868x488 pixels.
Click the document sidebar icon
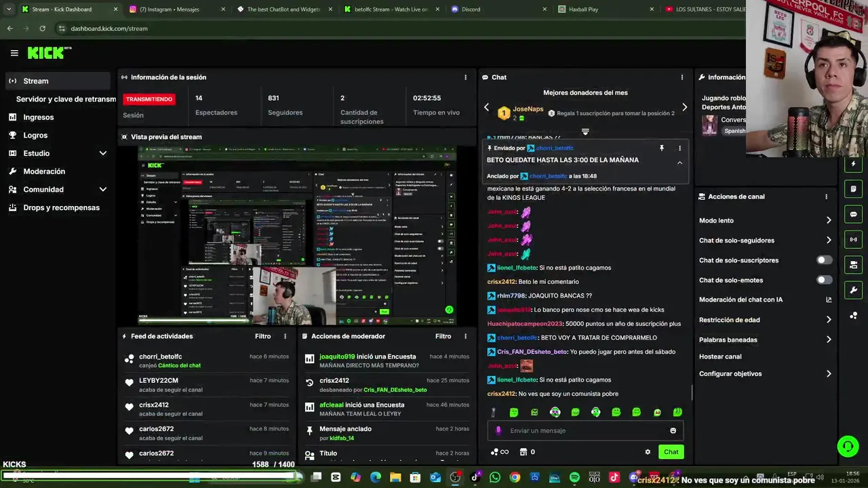pyautogui.click(x=853, y=189)
